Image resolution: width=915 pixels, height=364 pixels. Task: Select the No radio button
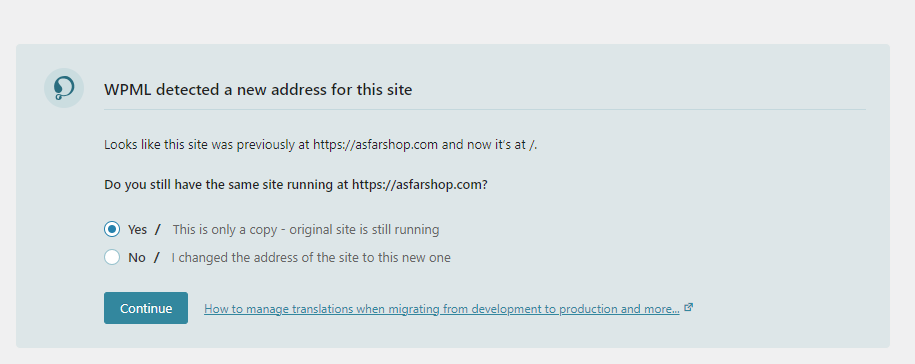coord(112,257)
